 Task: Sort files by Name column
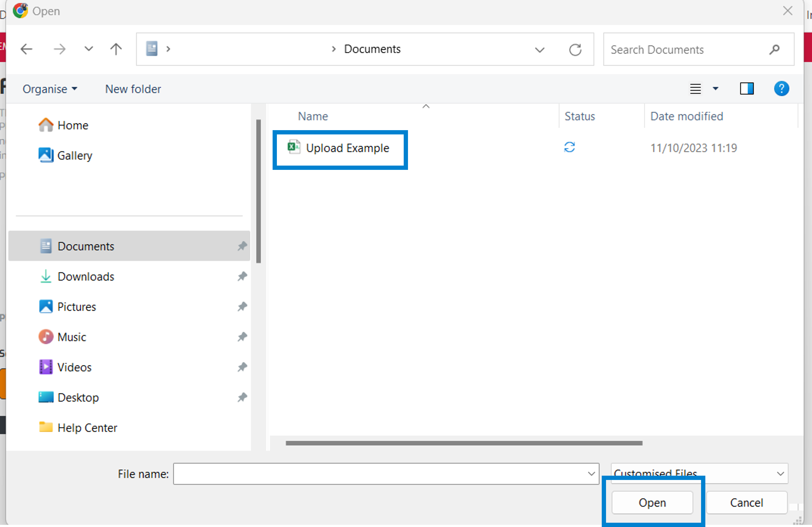pyautogui.click(x=313, y=116)
